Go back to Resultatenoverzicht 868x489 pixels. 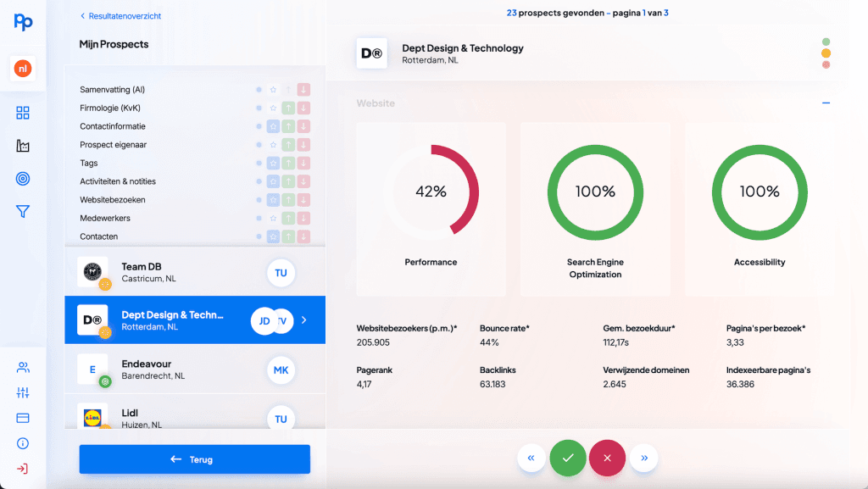[x=120, y=16]
